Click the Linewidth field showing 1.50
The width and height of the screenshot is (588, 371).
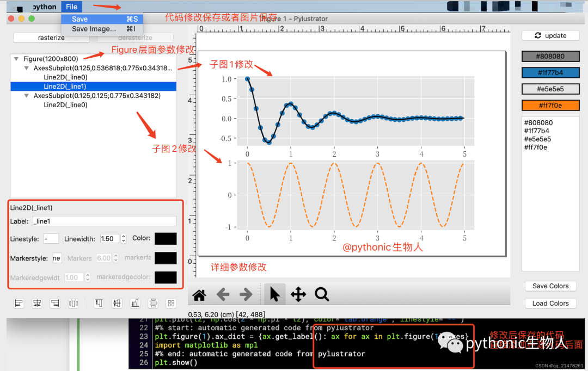[x=109, y=239]
